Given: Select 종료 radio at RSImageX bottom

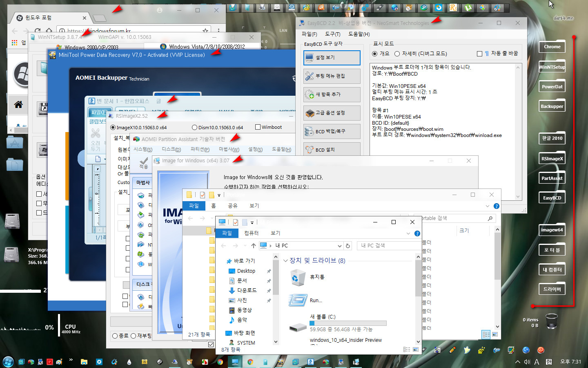Looking at the screenshot, I should (x=115, y=336).
